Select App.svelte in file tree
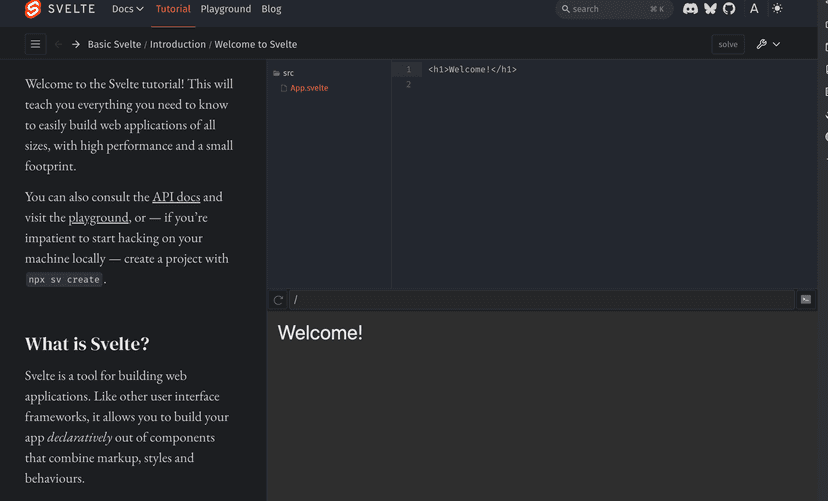The width and height of the screenshot is (828, 501). pyautogui.click(x=308, y=88)
